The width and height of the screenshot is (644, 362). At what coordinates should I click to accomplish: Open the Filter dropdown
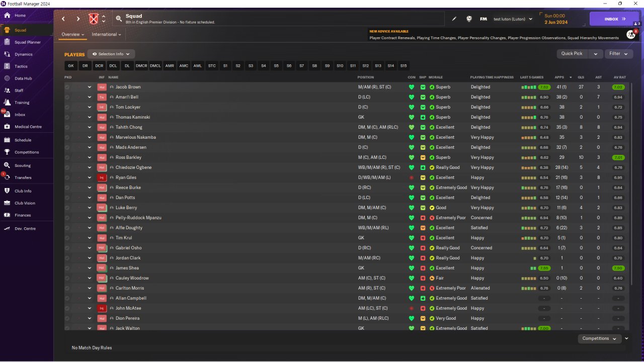point(619,54)
